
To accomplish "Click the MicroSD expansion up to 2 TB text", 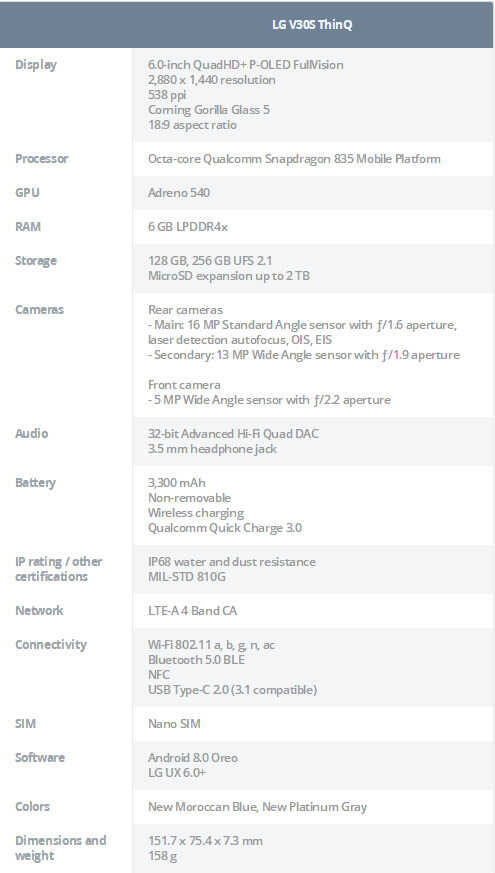I will click(229, 276).
